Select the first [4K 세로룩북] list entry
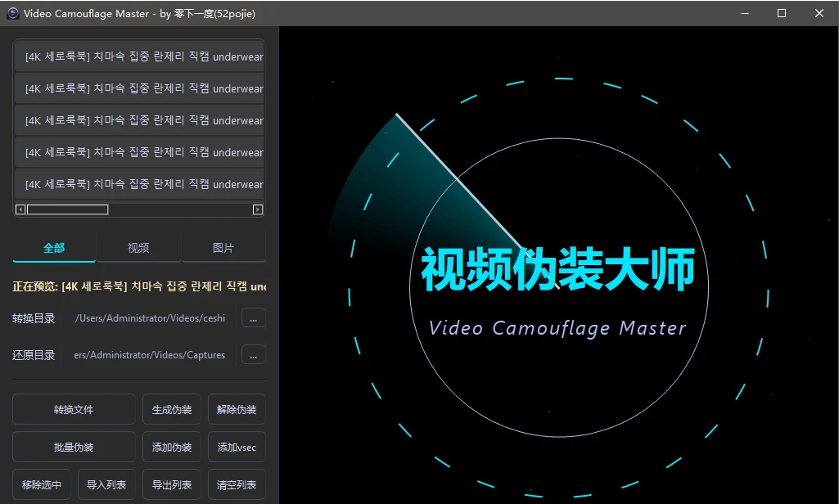Image resolution: width=839 pixels, height=504 pixels. coord(139,56)
